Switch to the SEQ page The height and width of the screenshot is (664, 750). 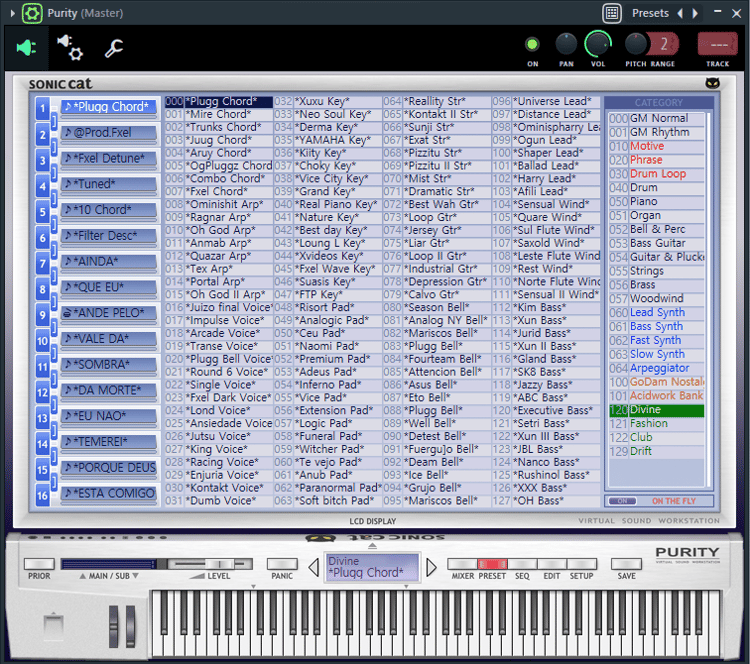(522, 564)
